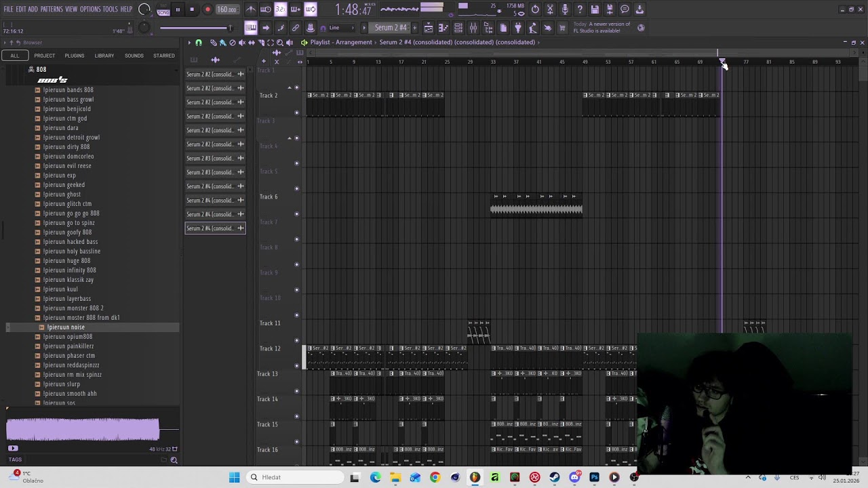
Task: Select the Slip tool in Playlist toolbar
Action: 252,43
